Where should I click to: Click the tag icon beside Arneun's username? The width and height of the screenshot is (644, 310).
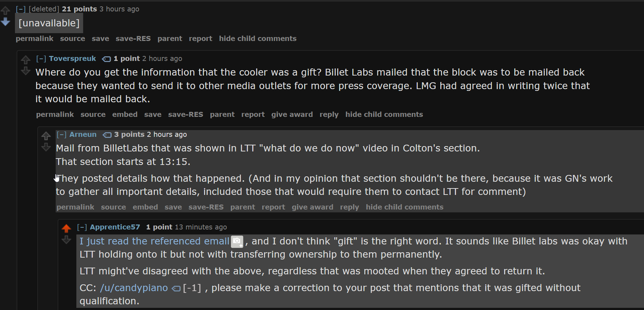click(x=107, y=135)
